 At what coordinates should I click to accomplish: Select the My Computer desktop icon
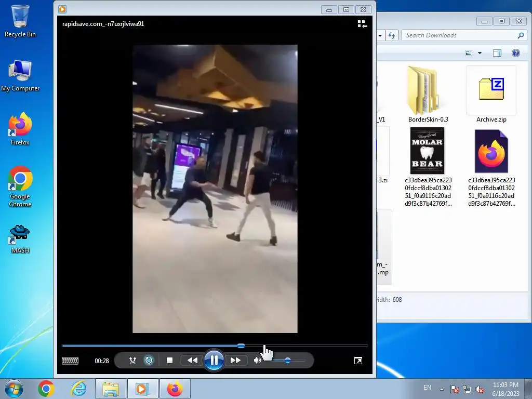(20, 76)
